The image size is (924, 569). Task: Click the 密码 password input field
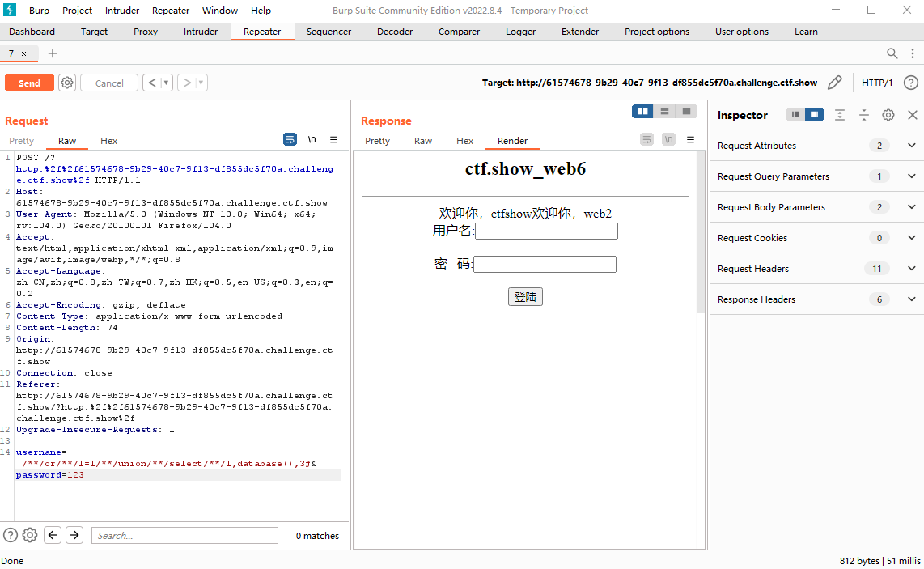point(545,264)
